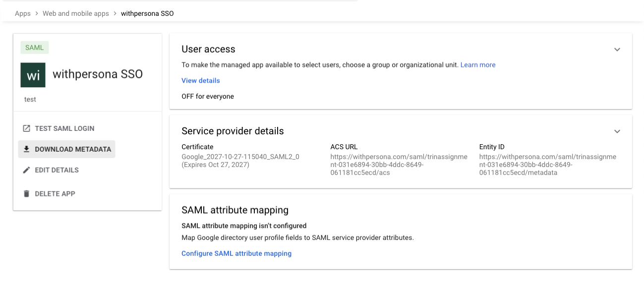Click the Delete App trash icon
The height and width of the screenshot is (283, 644).
point(27,194)
